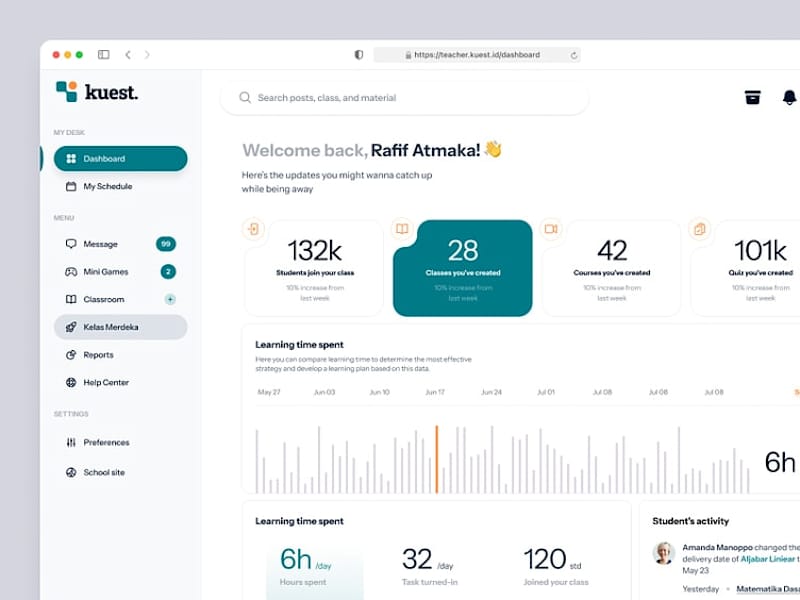Click the book icon on classes card
Screen dimensions: 800x600
tap(402, 229)
